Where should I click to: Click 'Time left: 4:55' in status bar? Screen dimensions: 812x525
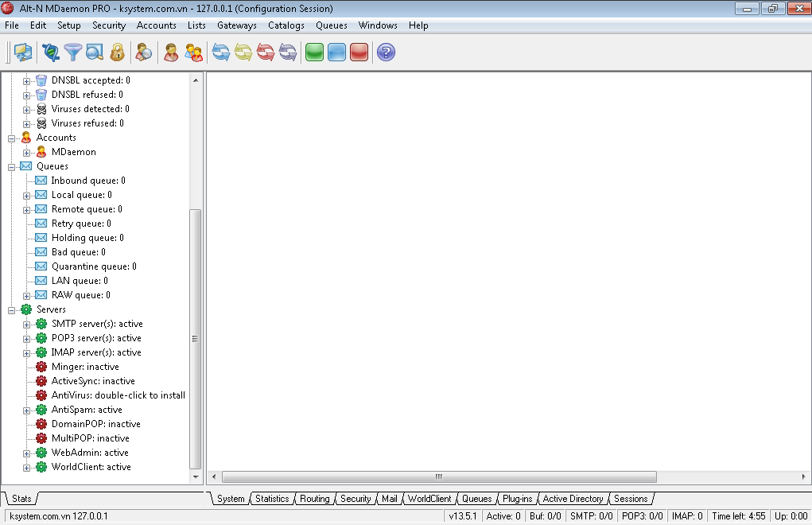[739, 516]
